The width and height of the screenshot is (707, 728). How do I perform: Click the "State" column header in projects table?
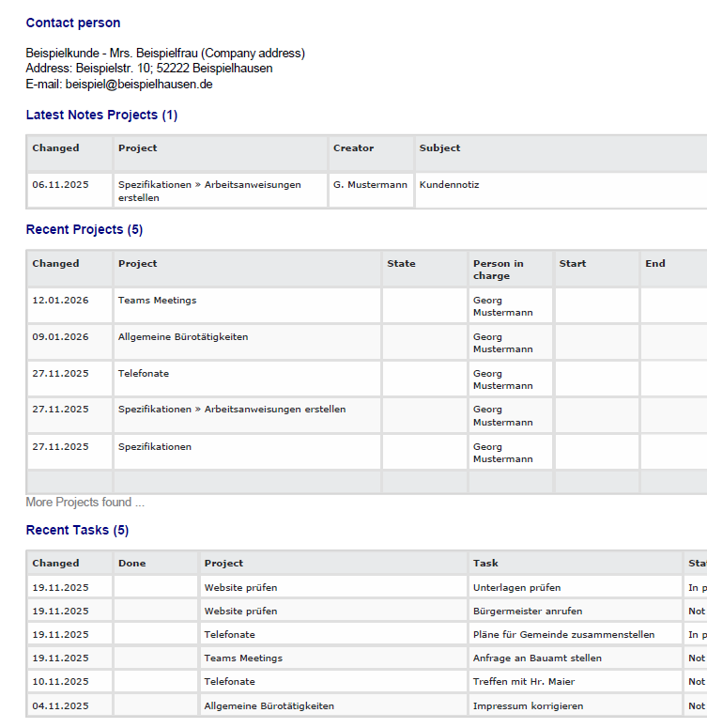401,264
